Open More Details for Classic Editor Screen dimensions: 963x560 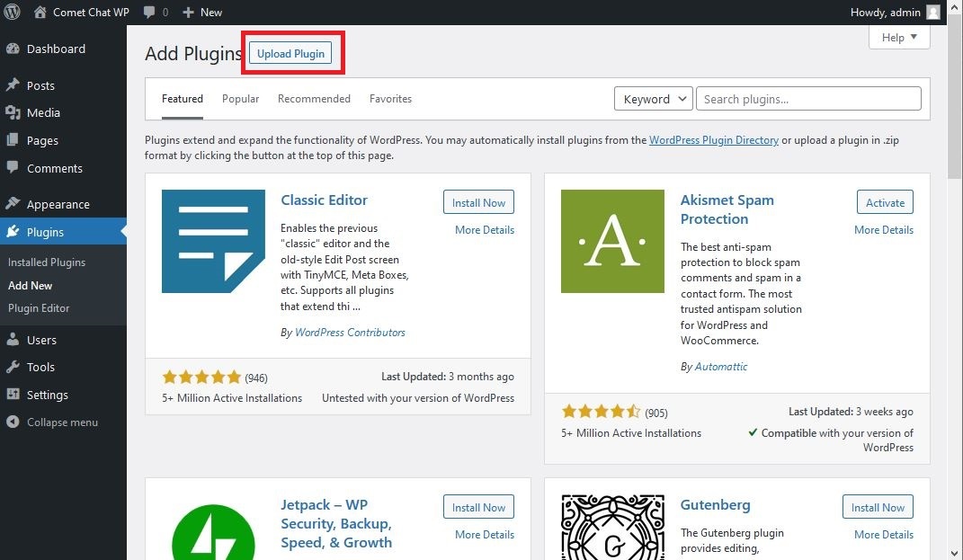pyautogui.click(x=485, y=229)
